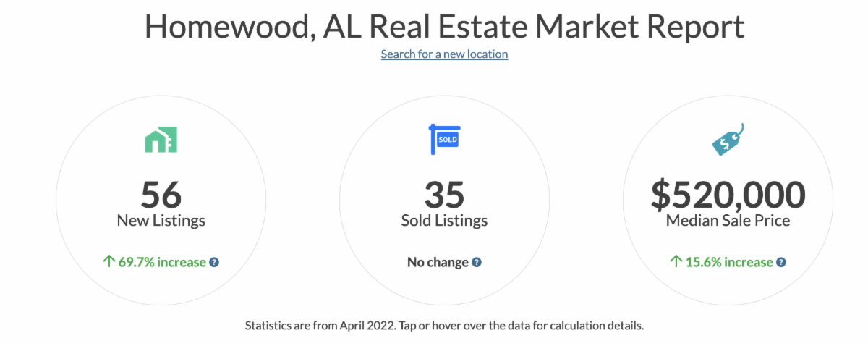Click the April 2022 statistics footnote

pos(444,325)
